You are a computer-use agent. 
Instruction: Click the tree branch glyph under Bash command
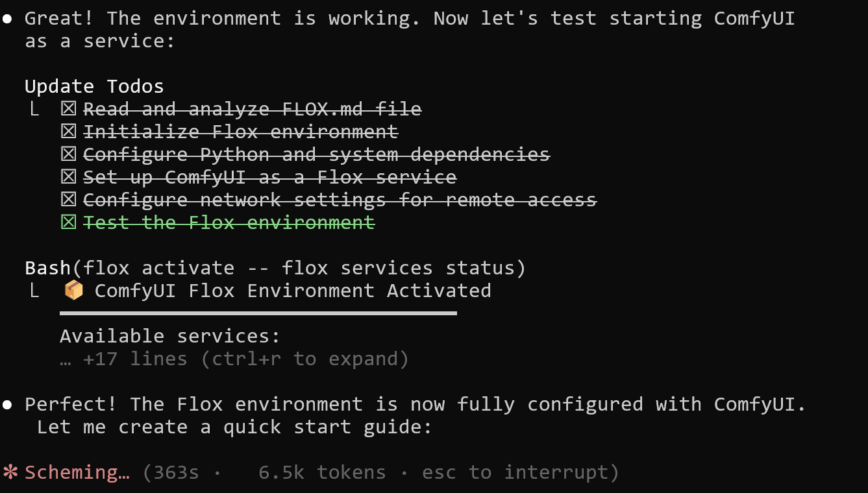(34, 291)
